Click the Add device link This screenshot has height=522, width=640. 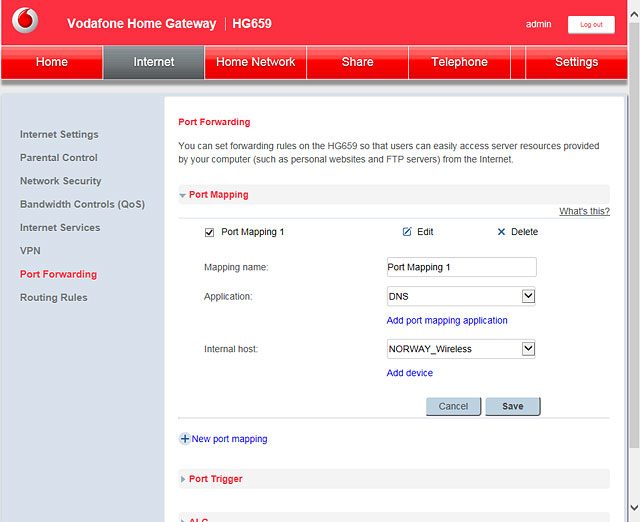(x=409, y=373)
